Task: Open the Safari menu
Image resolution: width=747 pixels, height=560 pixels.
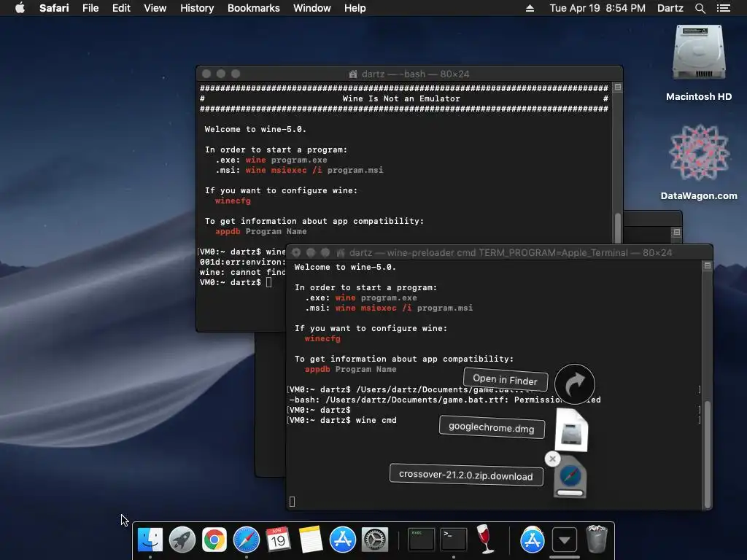Action: pos(54,8)
